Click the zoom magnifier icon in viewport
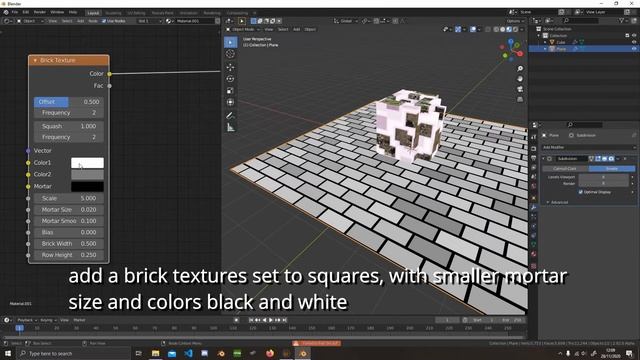Image resolution: width=640 pixels, height=360 pixels. tap(520, 69)
